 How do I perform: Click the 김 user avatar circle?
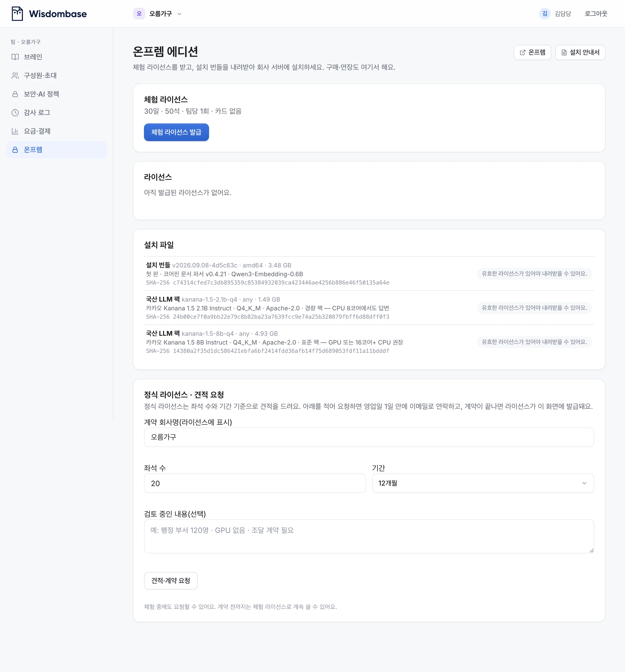click(544, 14)
